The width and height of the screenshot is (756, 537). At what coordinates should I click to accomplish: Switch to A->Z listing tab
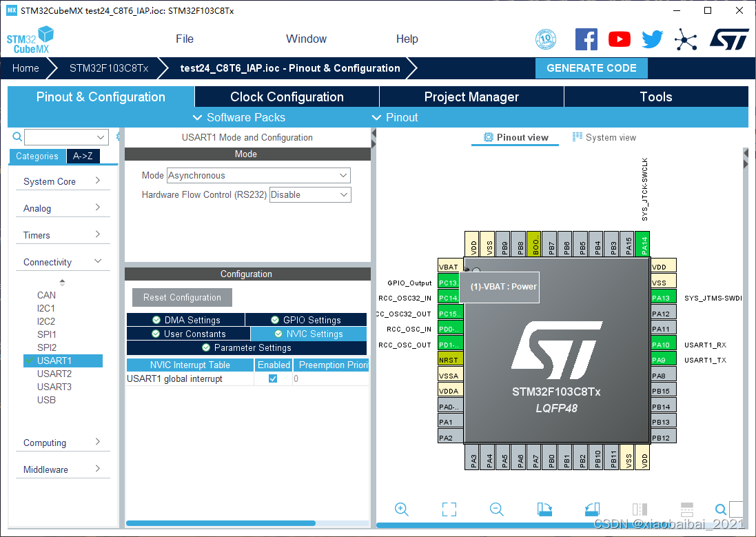[83, 156]
